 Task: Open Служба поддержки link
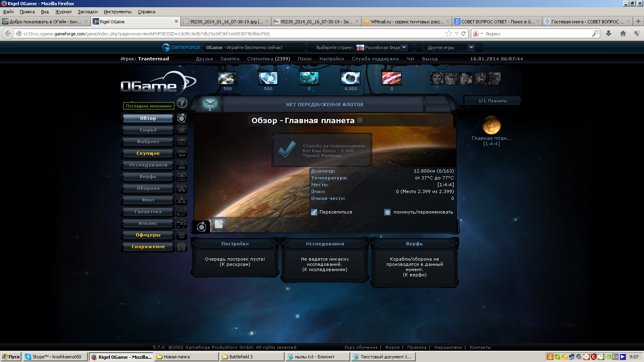[375, 59]
